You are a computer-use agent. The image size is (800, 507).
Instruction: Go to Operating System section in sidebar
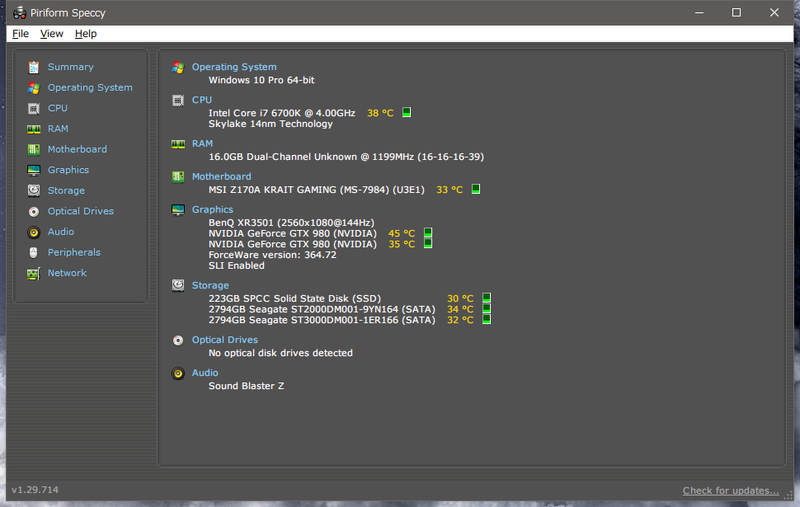tap(90, 88)
